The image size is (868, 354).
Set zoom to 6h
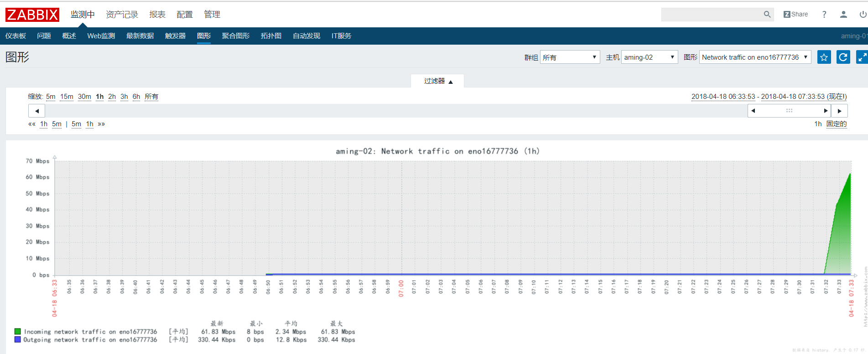(x=136, y=97)
